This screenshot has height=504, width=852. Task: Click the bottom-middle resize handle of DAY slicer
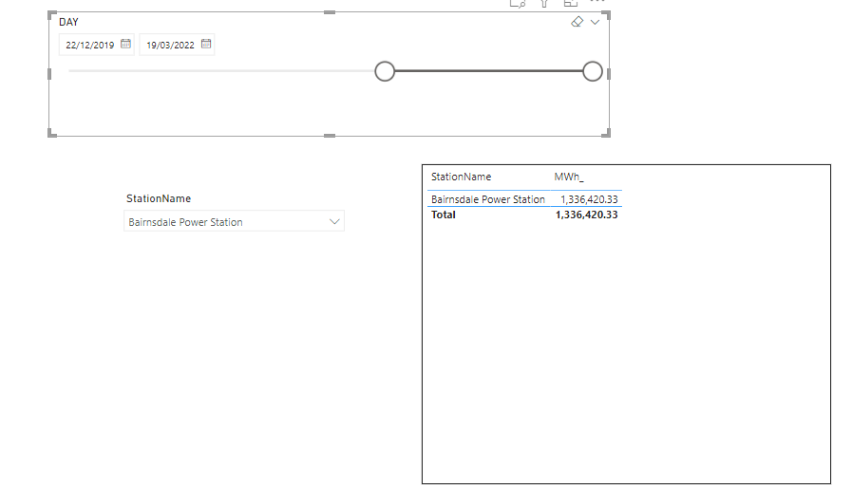click(330, 136)
